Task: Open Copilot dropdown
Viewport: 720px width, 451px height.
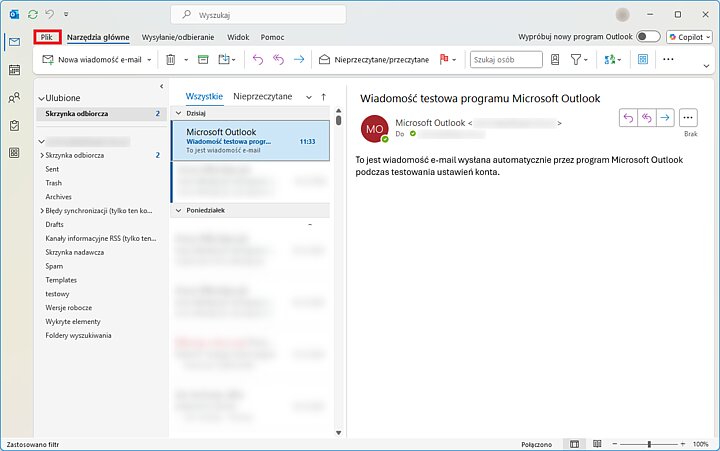Action: pos(689,37)
